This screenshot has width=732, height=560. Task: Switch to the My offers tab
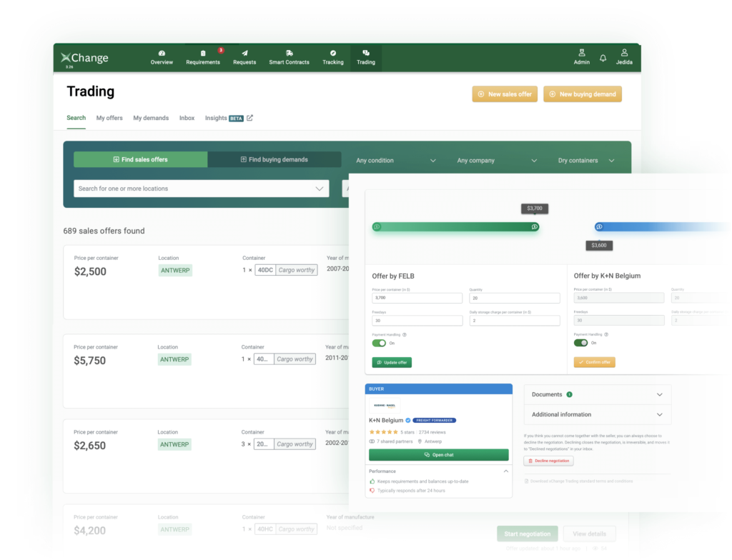coord(109,118)
